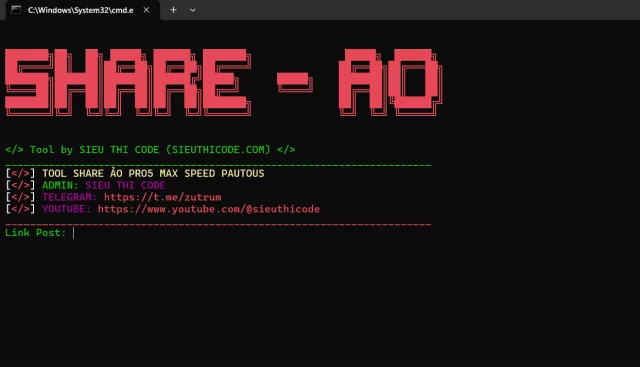Click the Telegram link t.me/zutrum
The image size is (640, 367).
[162, 197]
